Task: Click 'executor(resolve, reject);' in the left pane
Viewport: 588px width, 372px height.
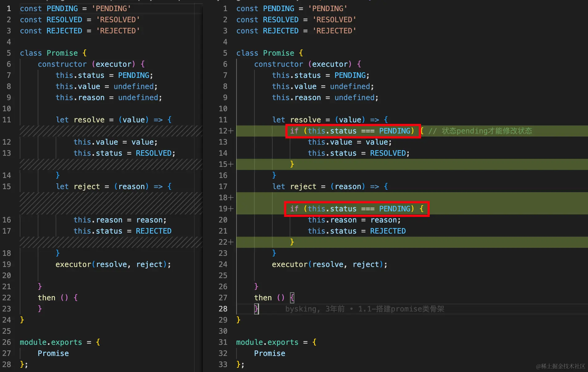Action: click(113, 264)
